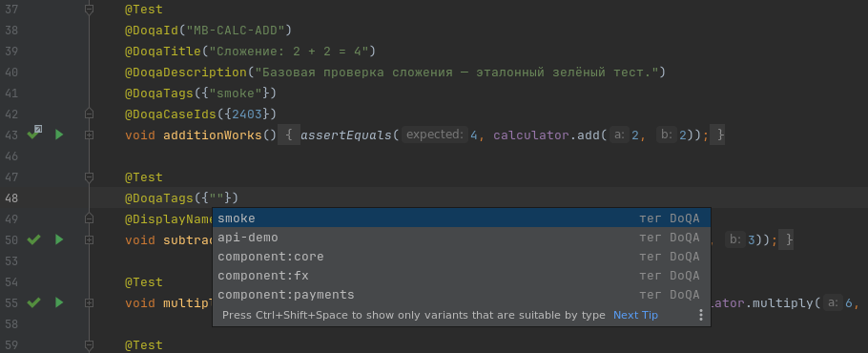Viewport: 868px width, 353px height.
Task: Select component:core from completion list
Action: click(462, 257)
